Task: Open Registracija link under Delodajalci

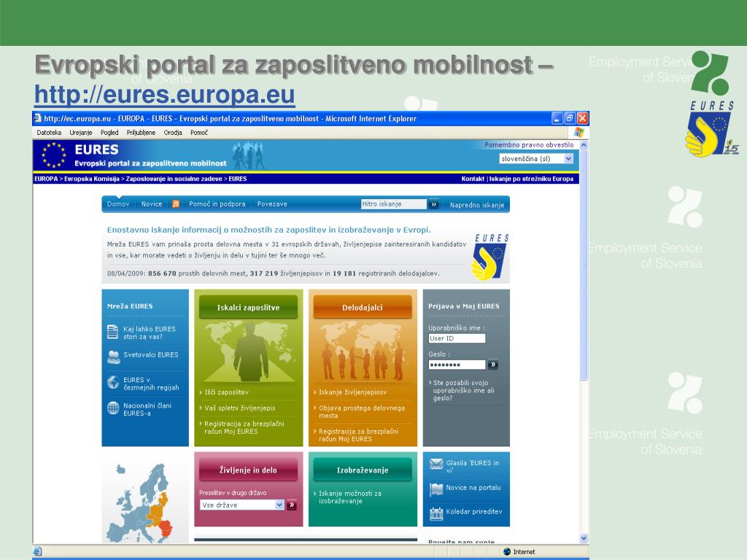Action: 358,435
